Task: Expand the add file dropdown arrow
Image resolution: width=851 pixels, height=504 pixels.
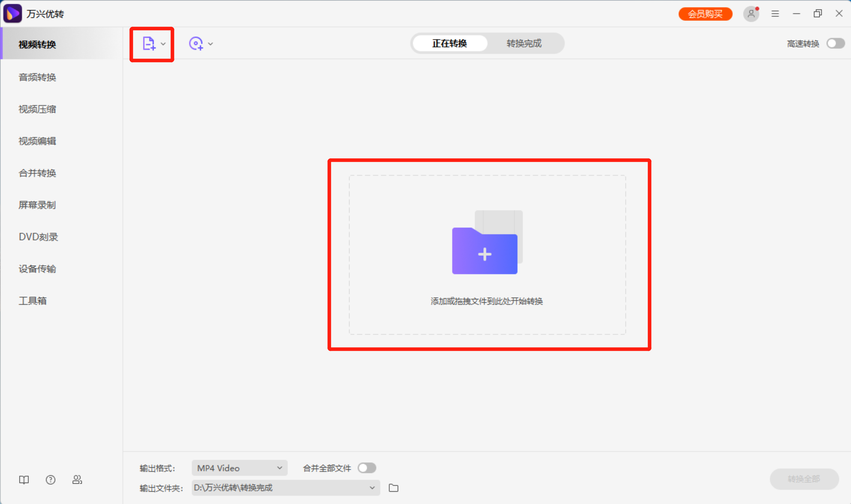Action: tap(163, 44)
